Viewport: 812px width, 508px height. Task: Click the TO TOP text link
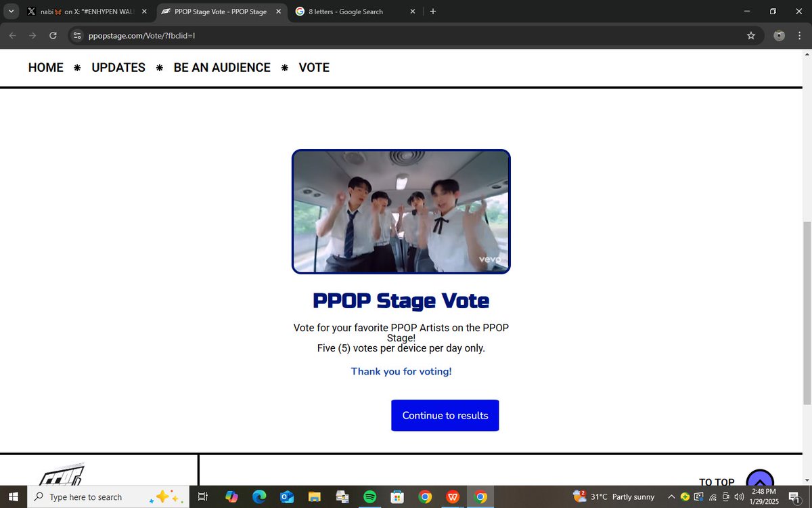click(717, 482)
